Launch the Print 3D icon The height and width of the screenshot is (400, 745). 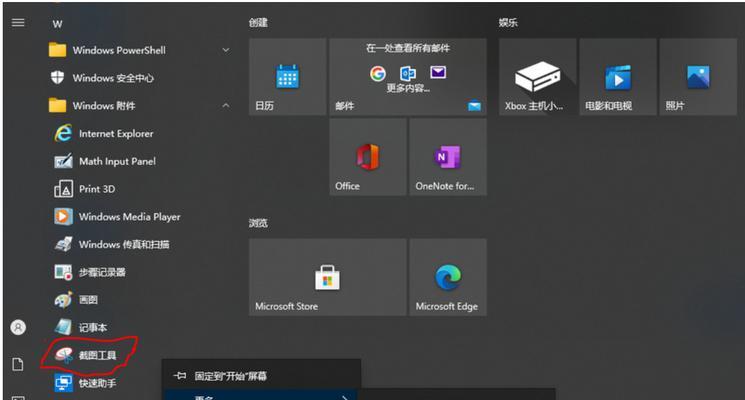tap(63, 189)
